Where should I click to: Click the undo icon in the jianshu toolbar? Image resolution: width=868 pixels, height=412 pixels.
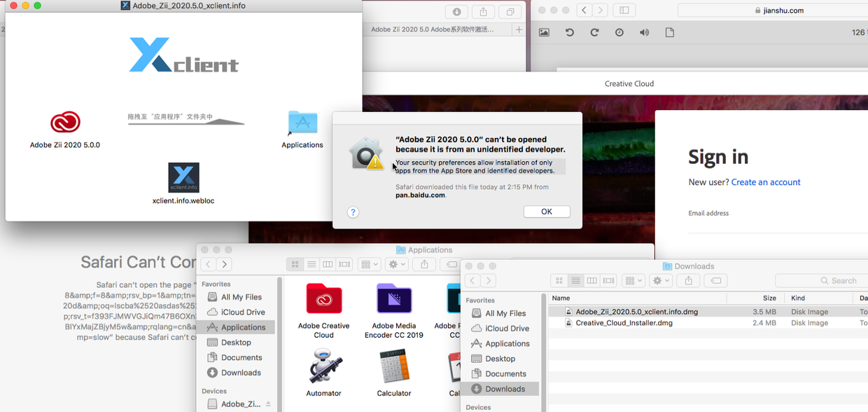[x=569, y=33]
